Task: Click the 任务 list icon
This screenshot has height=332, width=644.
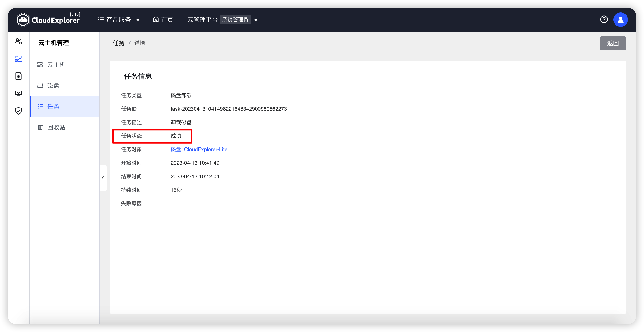Action: point(40,106)
